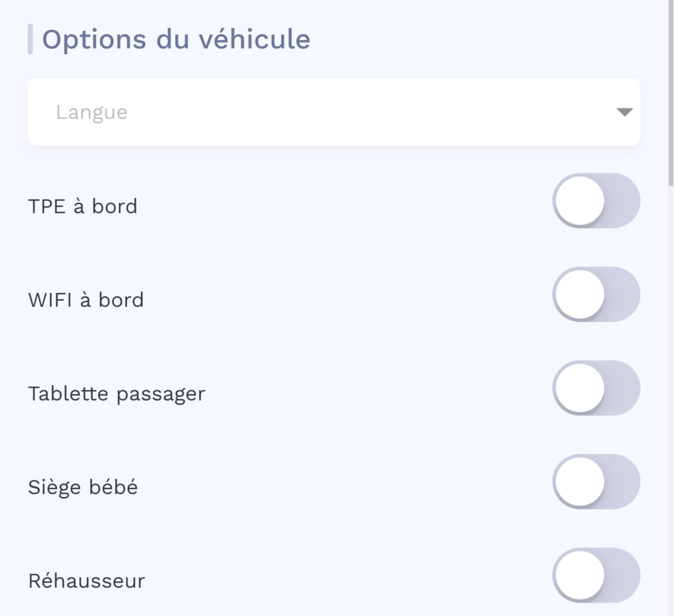Click the Options du véhicule heading

click(176, 39)
